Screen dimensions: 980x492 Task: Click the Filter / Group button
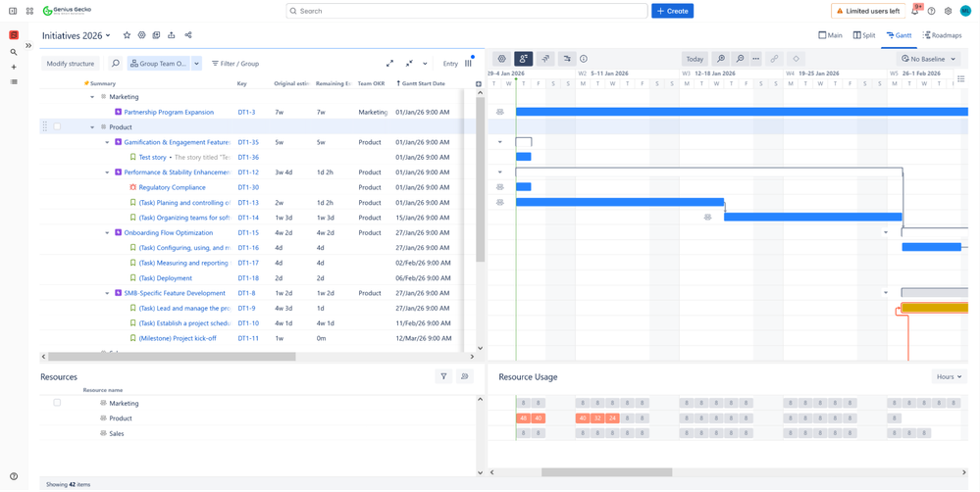(x=235, y=63)
